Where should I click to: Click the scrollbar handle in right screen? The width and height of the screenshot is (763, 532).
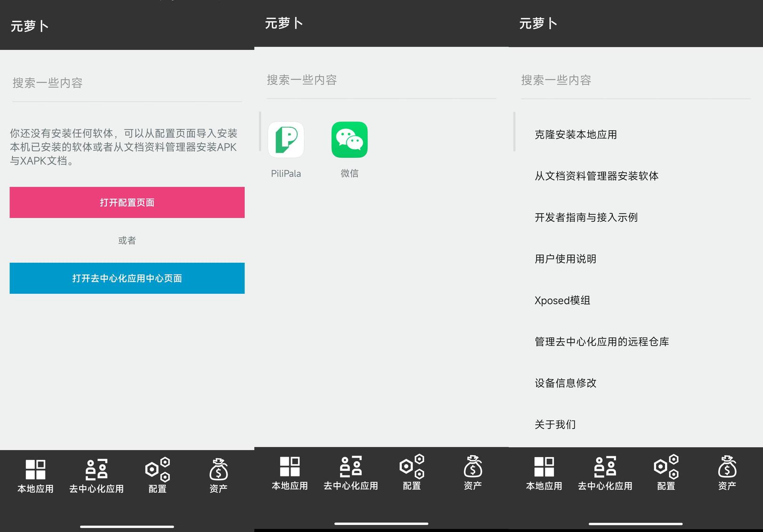(x=514, y=131)
